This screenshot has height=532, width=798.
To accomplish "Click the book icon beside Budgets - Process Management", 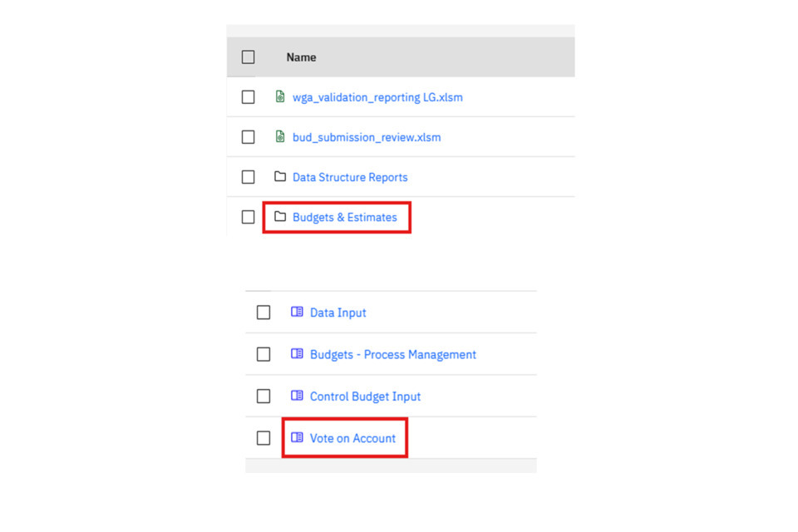I will click(x=297, y=354).
